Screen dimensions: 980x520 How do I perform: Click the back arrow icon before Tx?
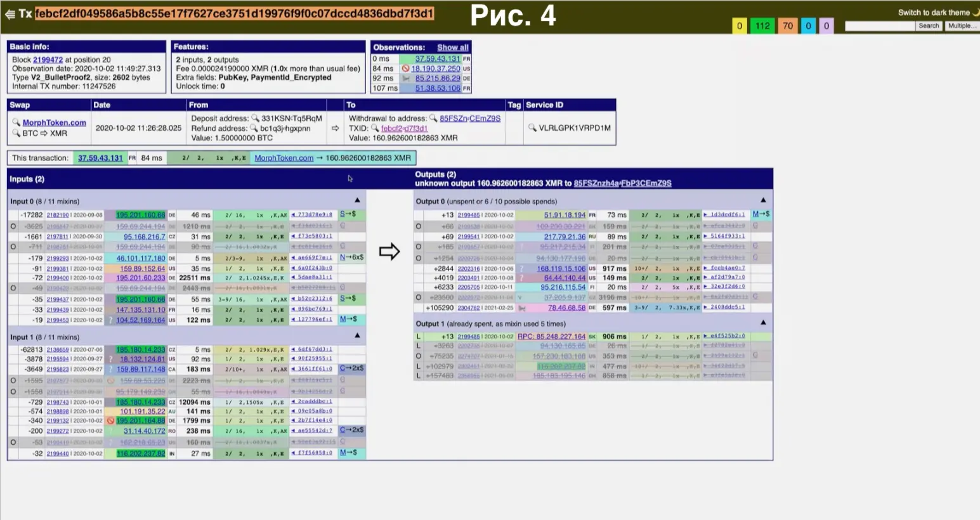pyautogui.click(x=10, y=13)
